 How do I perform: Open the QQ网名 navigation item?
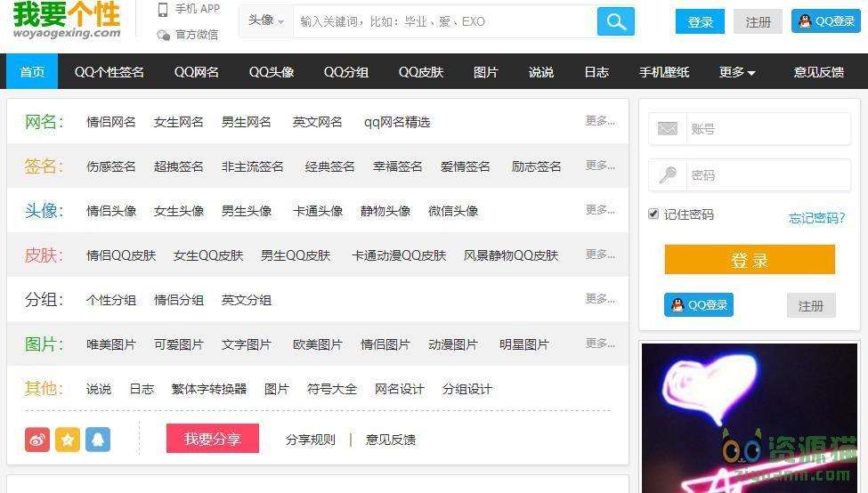pos(197,72)
